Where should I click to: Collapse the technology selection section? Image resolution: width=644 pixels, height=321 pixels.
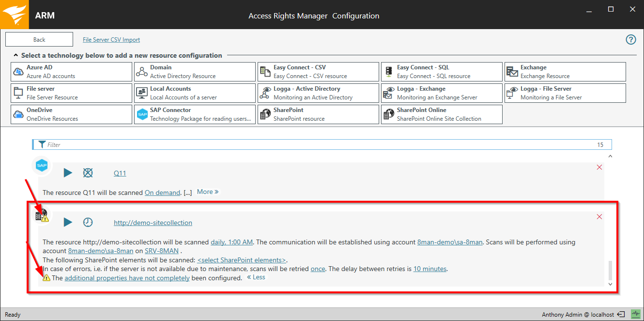16,55
